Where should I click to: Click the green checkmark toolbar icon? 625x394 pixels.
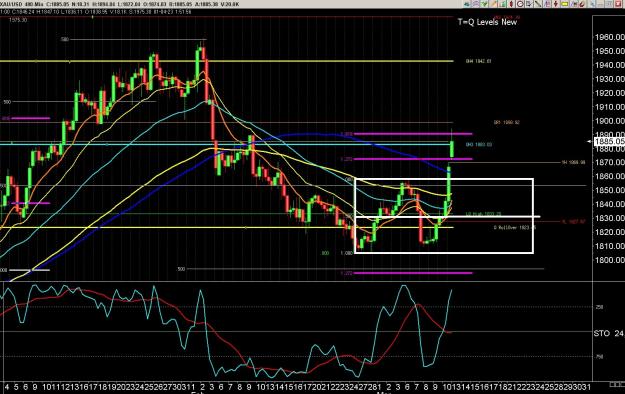[x=484, y=4]
